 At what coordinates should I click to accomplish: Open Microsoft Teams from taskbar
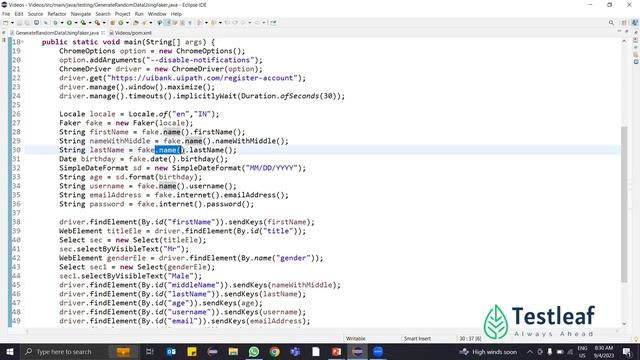295,351
